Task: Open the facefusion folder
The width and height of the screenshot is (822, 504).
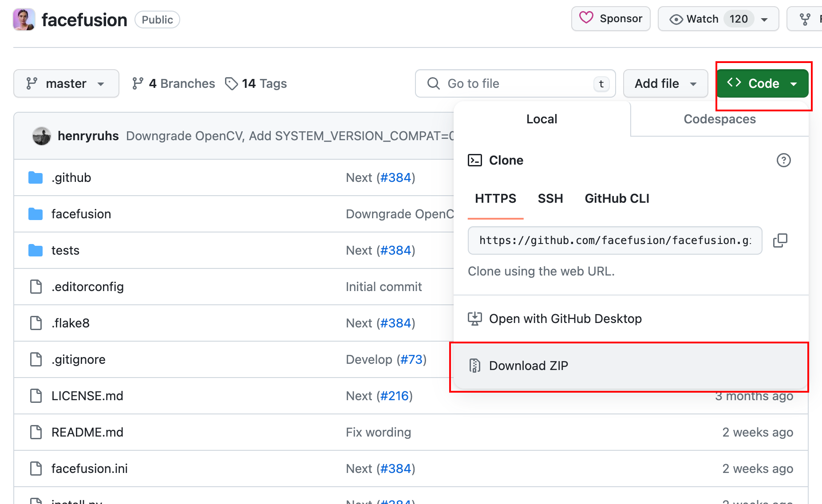Action: pos(81,214)
